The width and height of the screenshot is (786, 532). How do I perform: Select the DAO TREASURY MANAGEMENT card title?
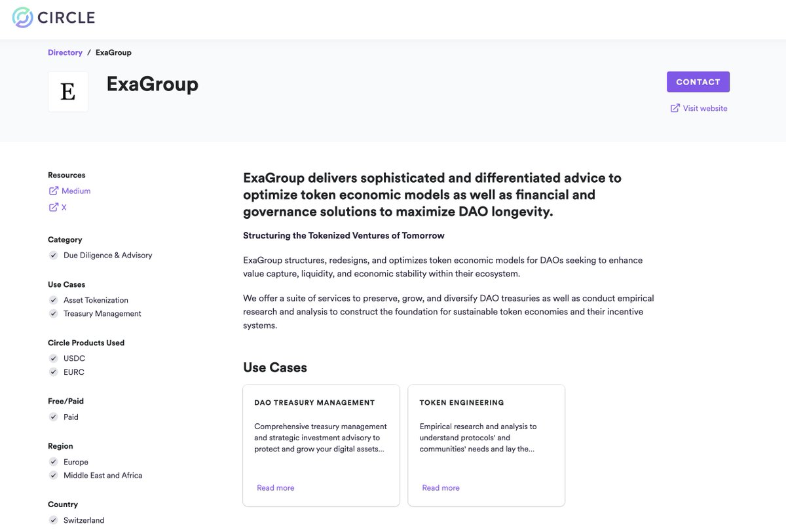point(314,403)
